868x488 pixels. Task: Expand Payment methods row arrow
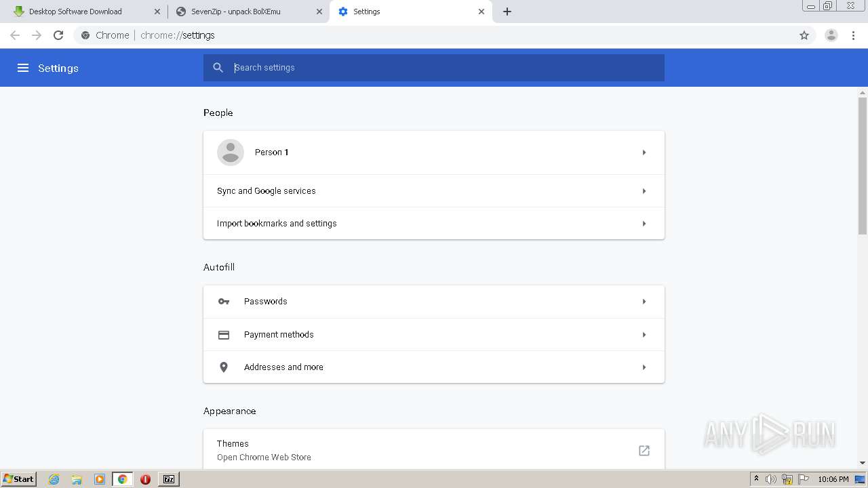tap(644, 335)
